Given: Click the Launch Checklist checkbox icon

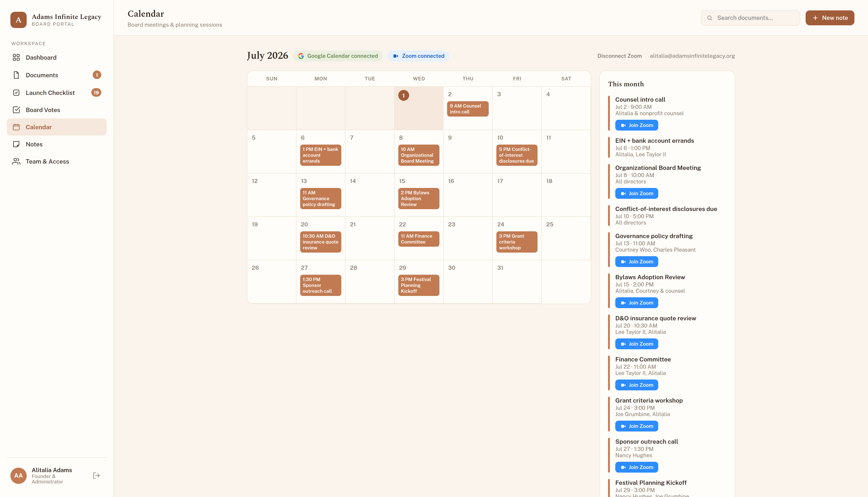Looking at the screenshot, I should [x=16, y=92].
